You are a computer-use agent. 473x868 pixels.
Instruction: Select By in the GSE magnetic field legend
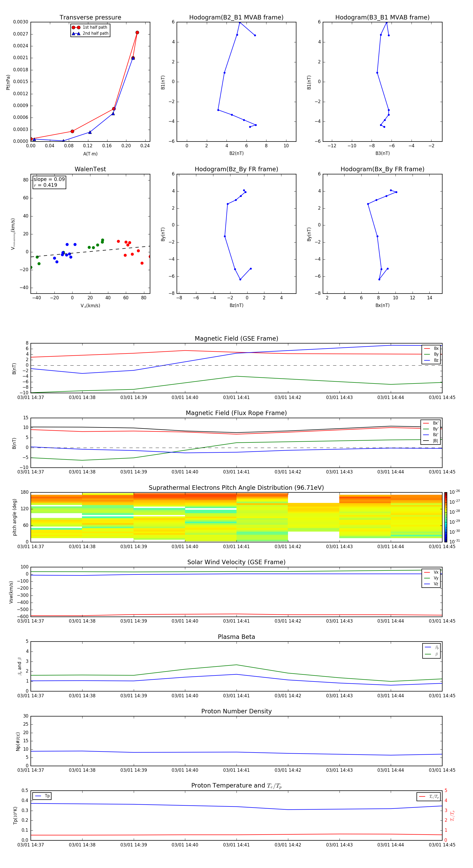(x=431, y=354)
